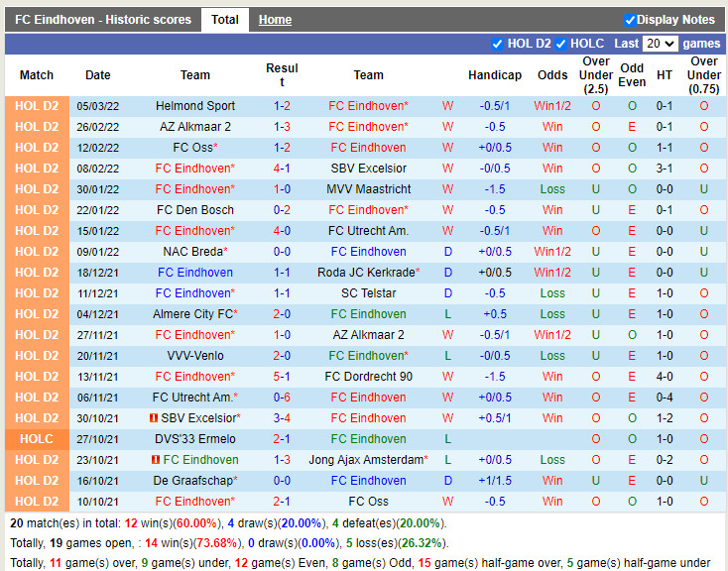This screenshot has width=728, height=571.
Task: Click the 2-1 result at DVS'33 Ermelo
Action: 282,439
